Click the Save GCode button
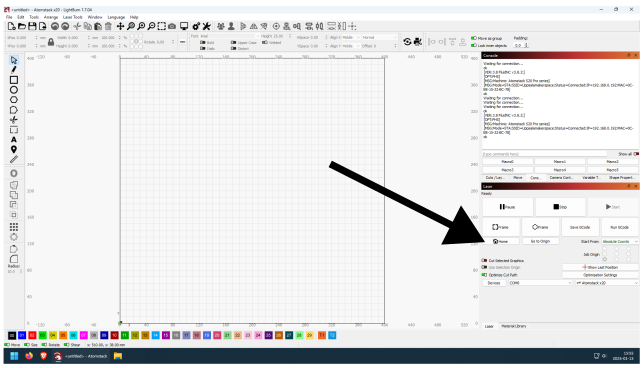Image resolution: width=643 pixels, height=368 pixels. pyautogui.click(x=580, y=227)
